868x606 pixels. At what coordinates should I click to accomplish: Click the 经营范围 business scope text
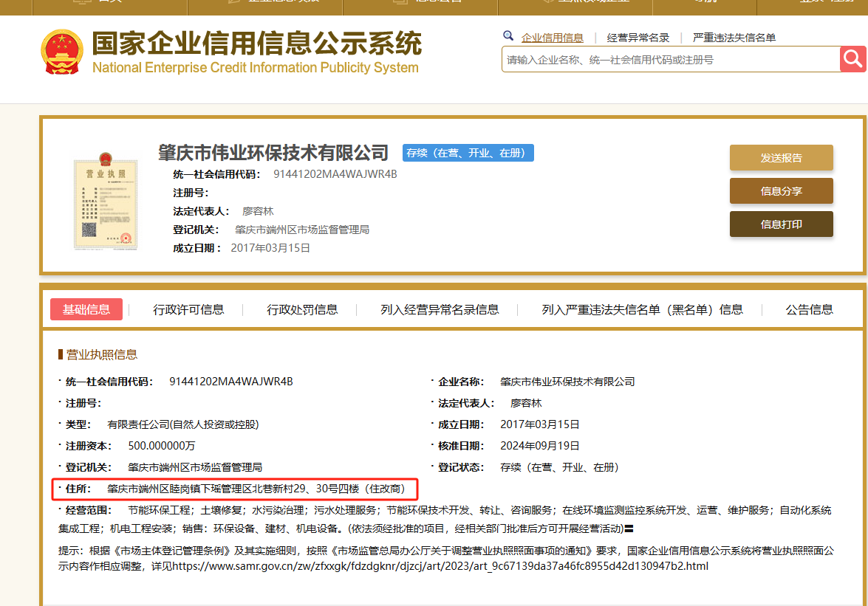click(x=445, y=519)
